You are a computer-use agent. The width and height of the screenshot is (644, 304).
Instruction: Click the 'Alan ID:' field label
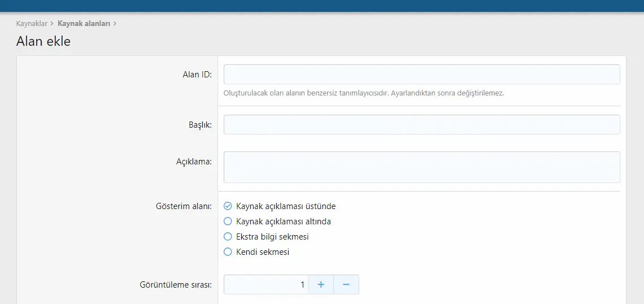197,75
